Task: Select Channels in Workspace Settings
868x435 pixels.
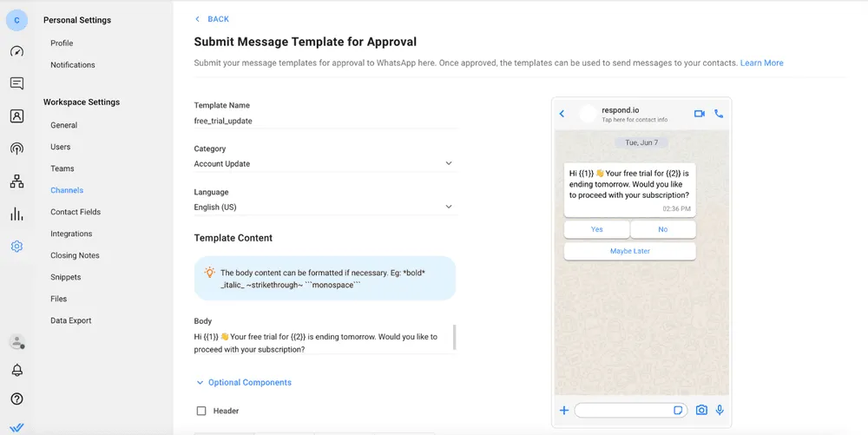Action: tap(67, 190)
